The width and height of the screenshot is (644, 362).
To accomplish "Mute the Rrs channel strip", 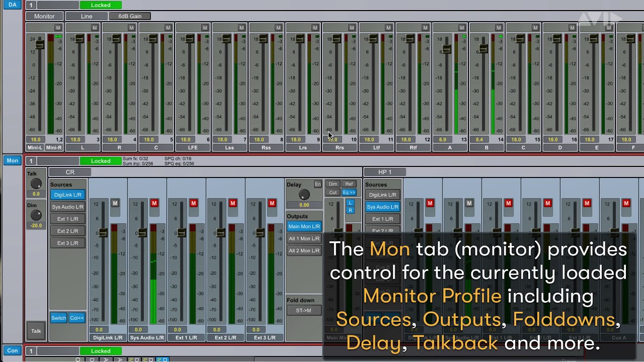I will (352, 28).
